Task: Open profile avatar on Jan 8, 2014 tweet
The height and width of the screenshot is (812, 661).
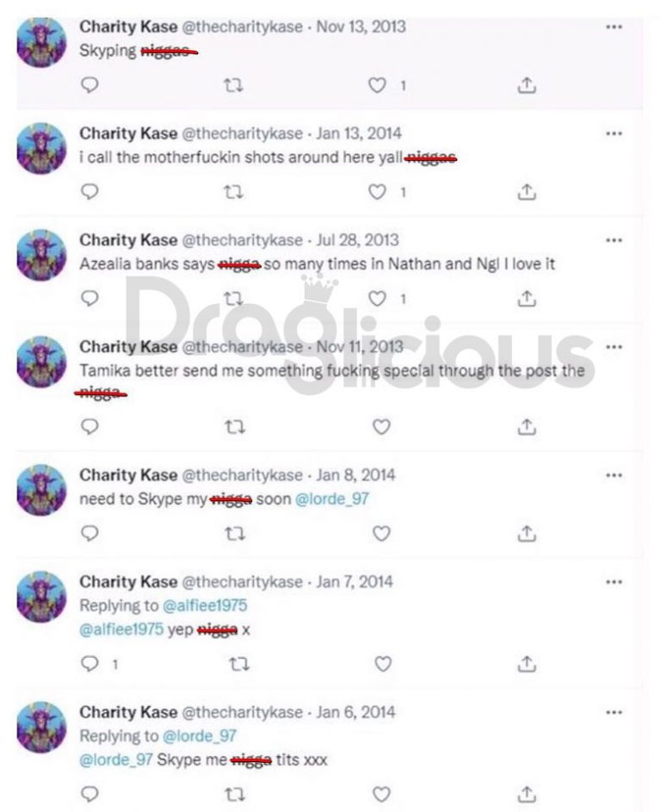Action: pyautogui.click(x=41, y=490)
